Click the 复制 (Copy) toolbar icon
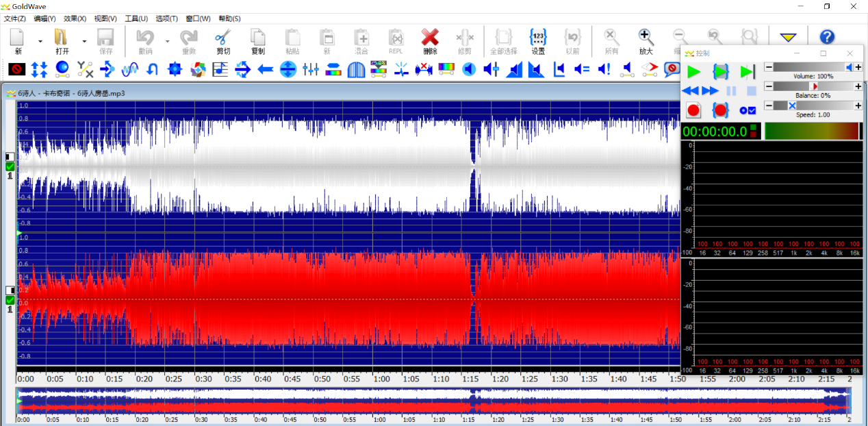 pos(257,38)
